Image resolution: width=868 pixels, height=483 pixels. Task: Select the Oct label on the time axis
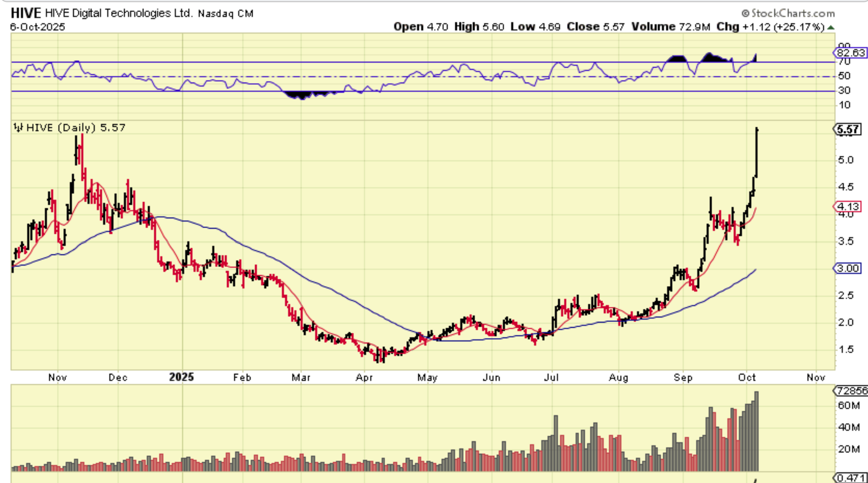pos(747,377)
